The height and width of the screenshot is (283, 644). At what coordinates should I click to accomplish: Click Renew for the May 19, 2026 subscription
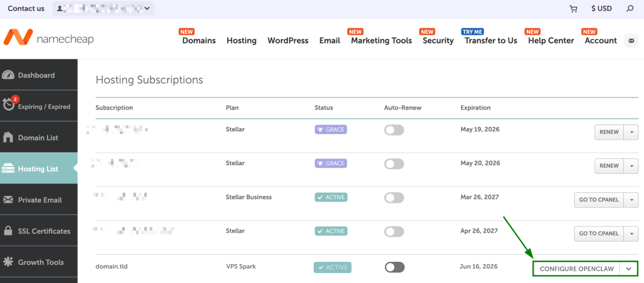click(609, 132)
